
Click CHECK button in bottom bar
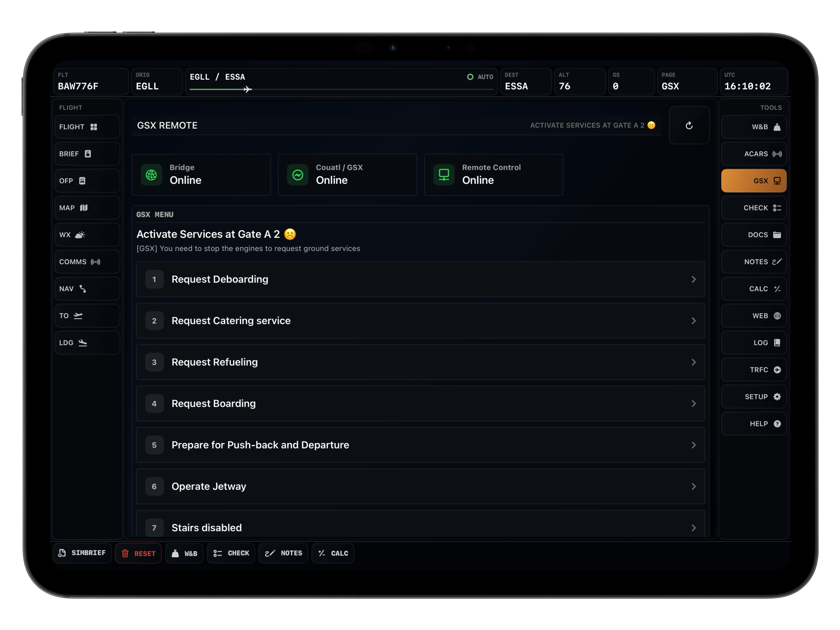(231, 553)
